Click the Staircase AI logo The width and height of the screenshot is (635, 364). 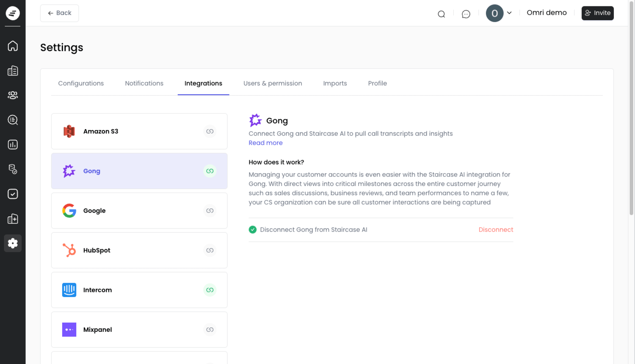[13, 13]
